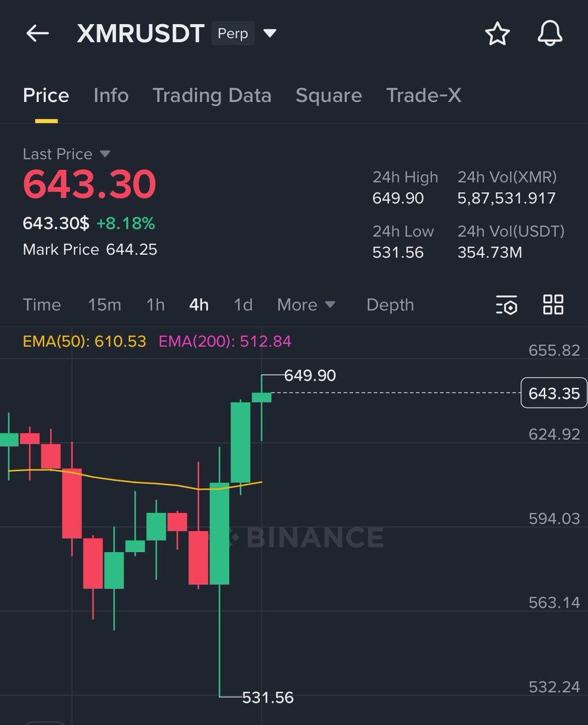Screen dimensions: 588x725
Task: Show the Depth chart
Action: [x=390, y=304]
